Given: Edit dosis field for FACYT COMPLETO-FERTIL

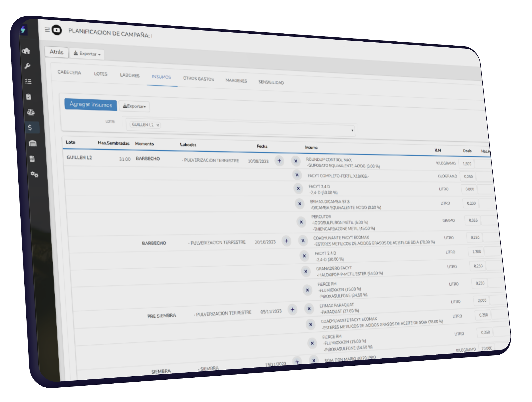Looking at the screenshot, I should click(468, 177).
